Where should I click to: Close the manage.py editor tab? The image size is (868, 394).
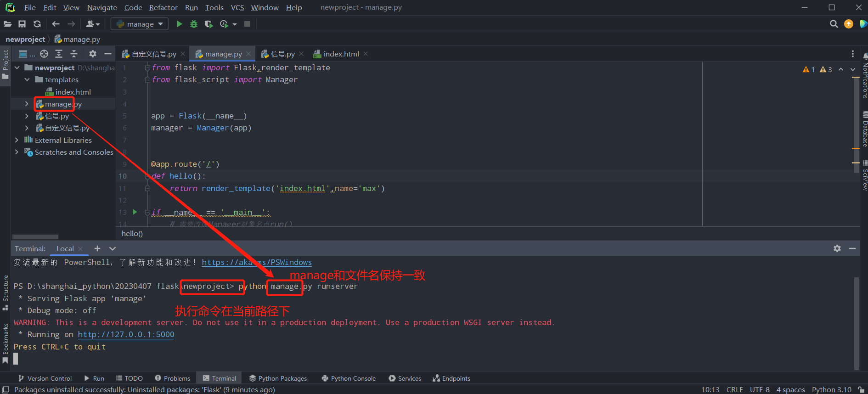click(248, 54)
